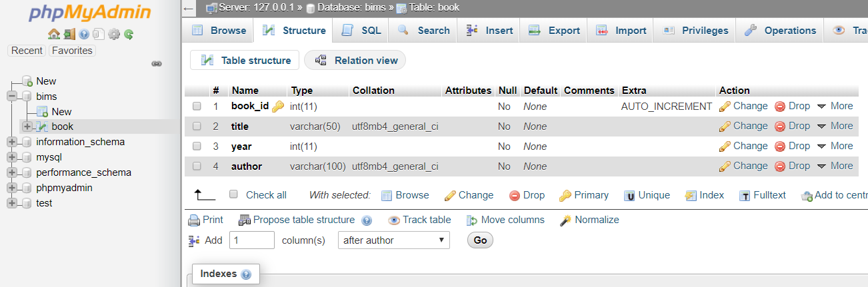Expand the information_schema database tree node
The height and width of the screenshot is (287, 868).
pyautogui.click(x=12, y=142)
